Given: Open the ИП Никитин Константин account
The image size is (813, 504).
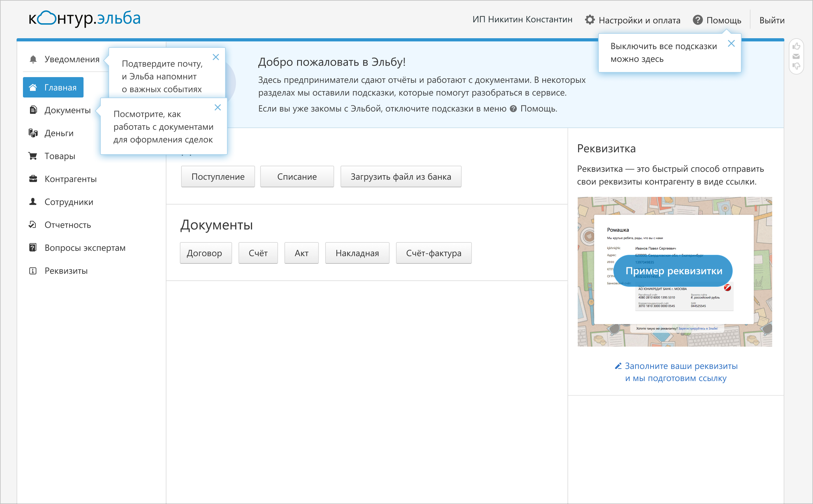Looking at the screenshot, I should [x=523, y=20].
